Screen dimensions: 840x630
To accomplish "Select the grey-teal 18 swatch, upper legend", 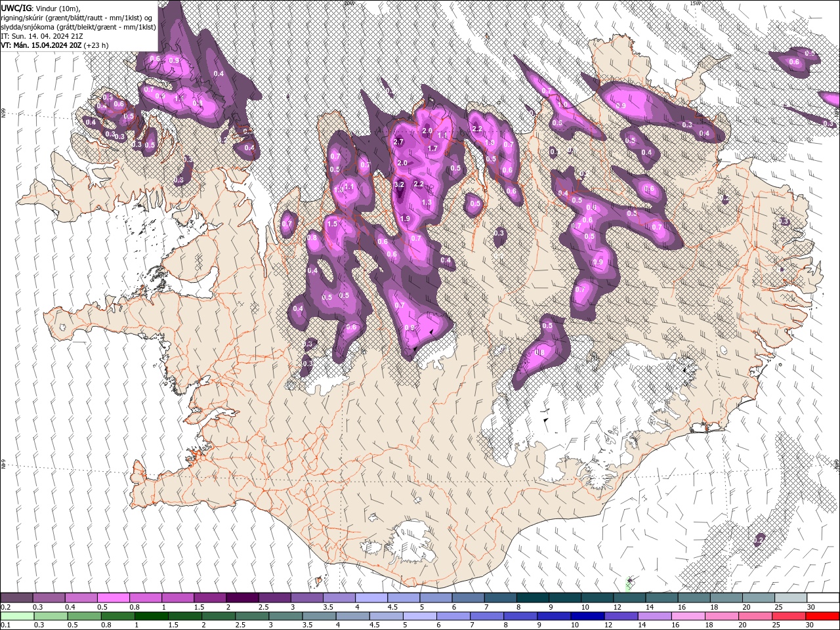I will [x=727, y=598].
